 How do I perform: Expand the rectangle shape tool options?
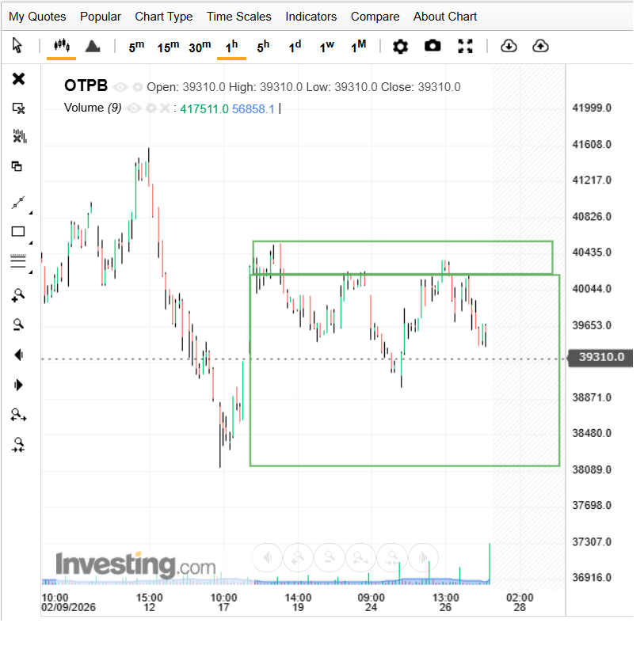30,242
